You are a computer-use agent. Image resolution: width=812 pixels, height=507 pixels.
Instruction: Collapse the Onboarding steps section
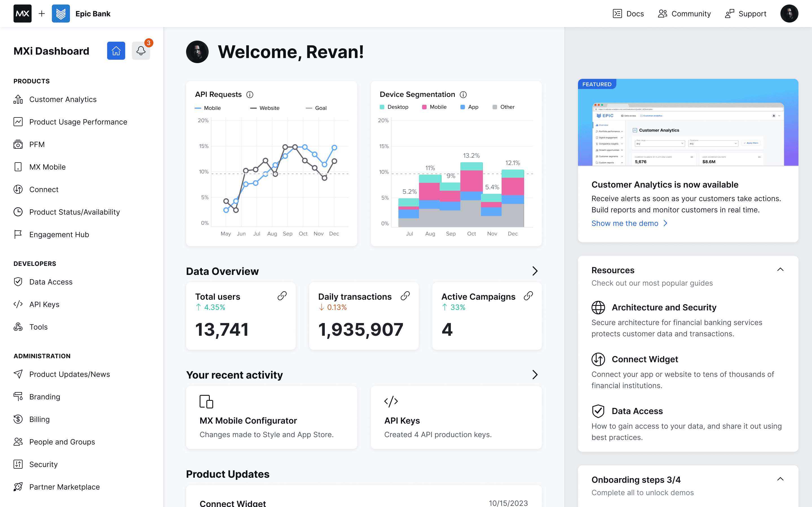point(780,479)
